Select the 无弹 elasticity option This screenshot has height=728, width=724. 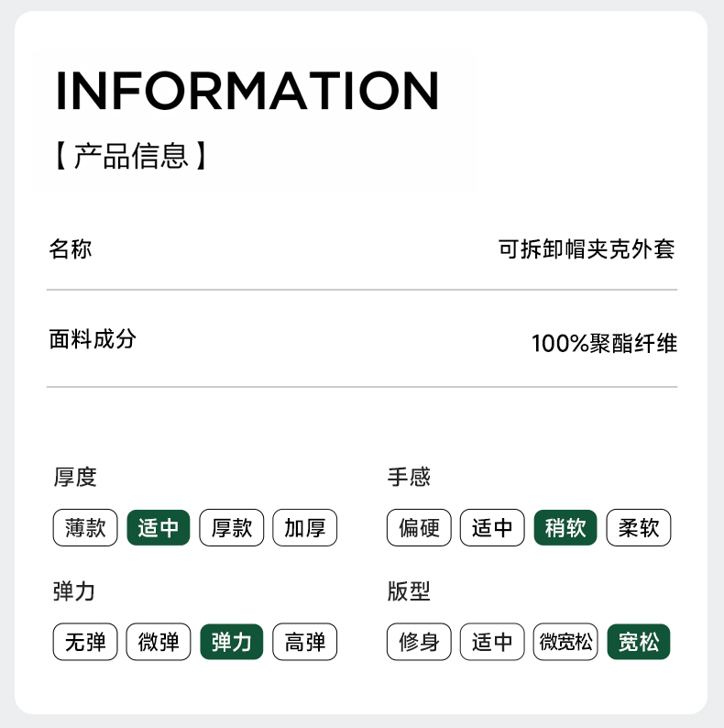[x=85, y=642]
